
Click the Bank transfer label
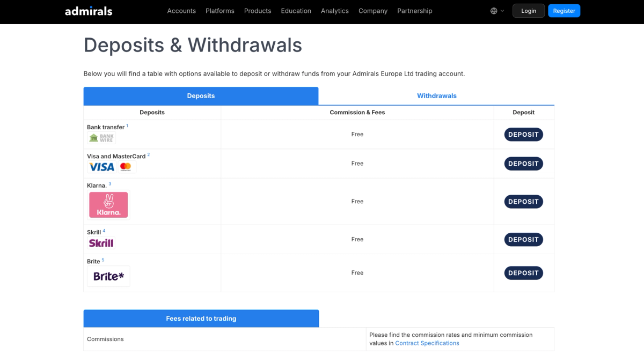pos(106,127)
